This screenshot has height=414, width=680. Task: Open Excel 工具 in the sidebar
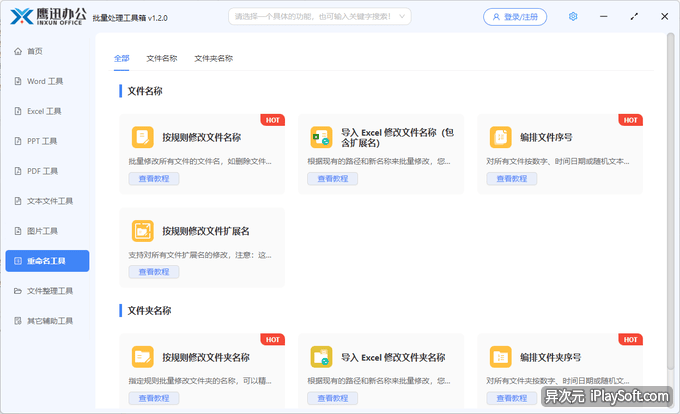point(47,111)
